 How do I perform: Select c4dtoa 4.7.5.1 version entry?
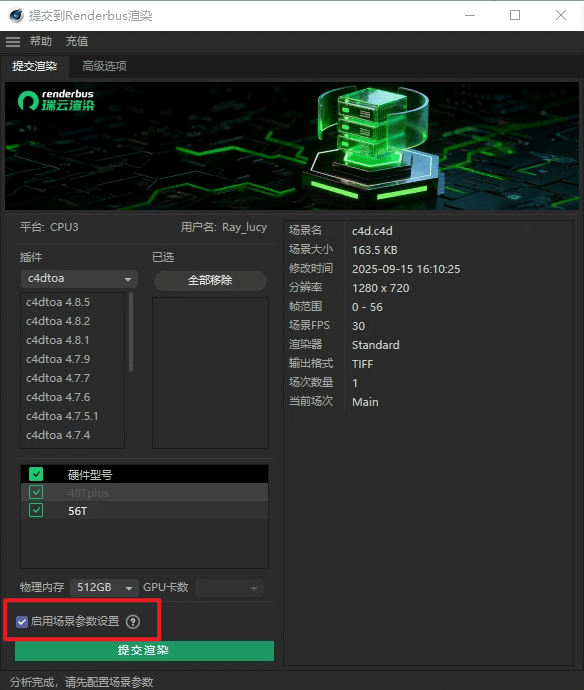click(x=62, y=416)
